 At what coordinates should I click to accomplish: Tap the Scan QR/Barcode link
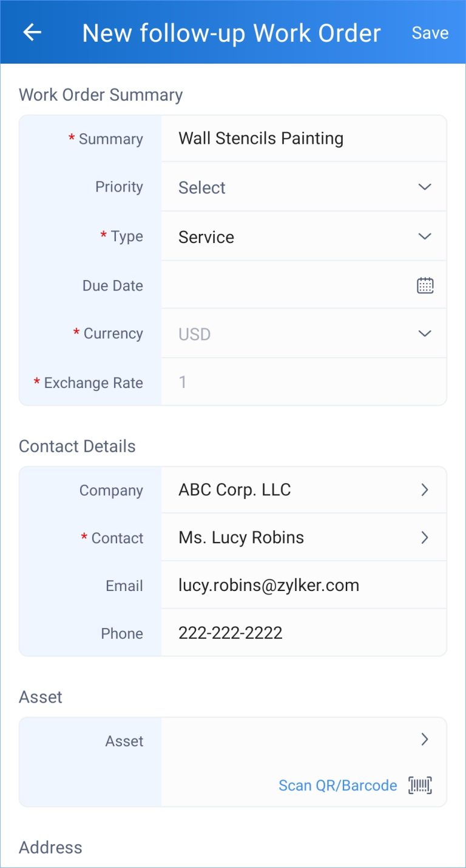337,786
